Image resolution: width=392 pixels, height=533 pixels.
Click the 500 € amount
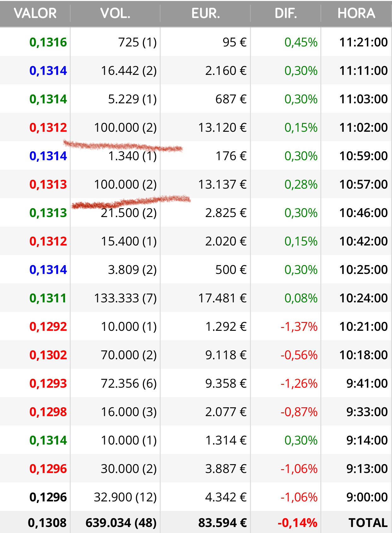231,270
